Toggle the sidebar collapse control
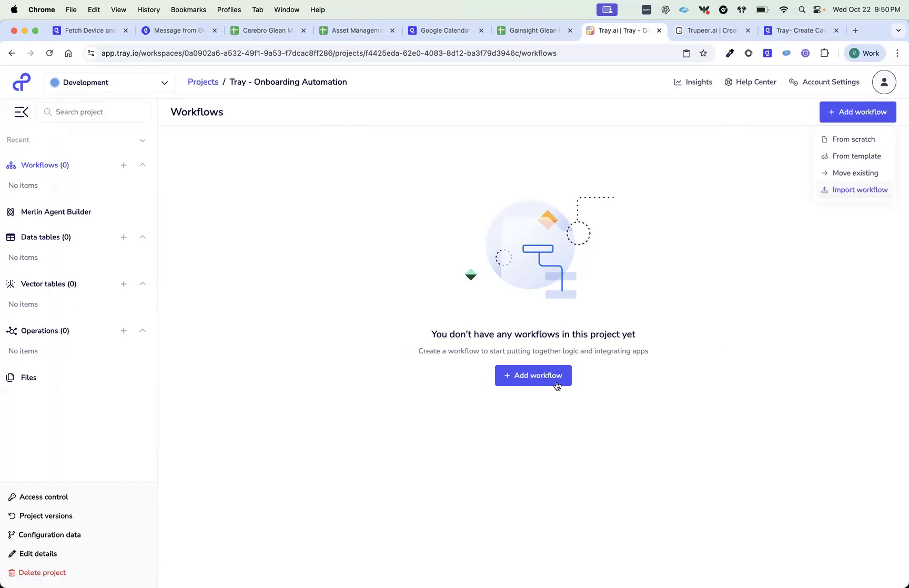 21,112
